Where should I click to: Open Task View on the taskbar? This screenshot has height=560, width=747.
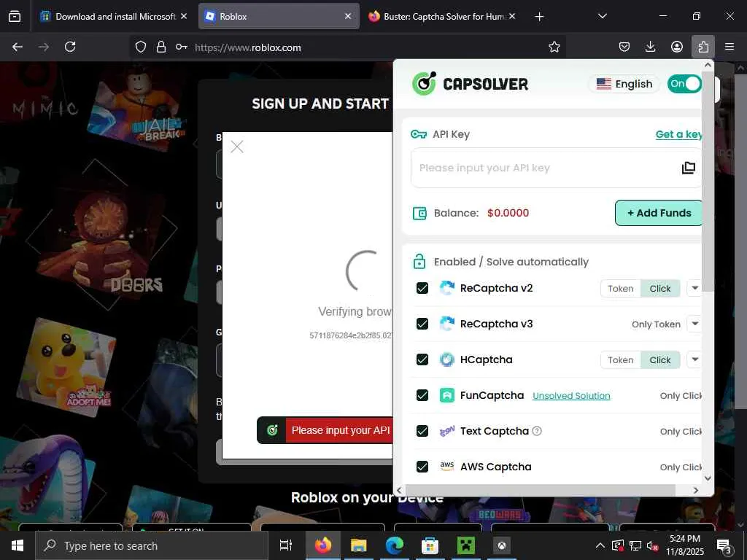286,545
